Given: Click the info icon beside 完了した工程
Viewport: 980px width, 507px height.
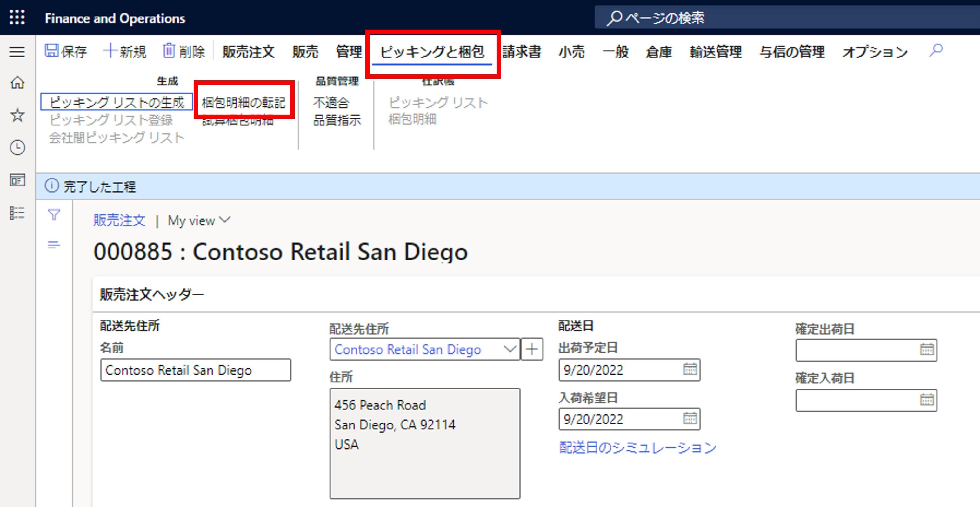Looking at the screenshot, I should coord(52,186).
